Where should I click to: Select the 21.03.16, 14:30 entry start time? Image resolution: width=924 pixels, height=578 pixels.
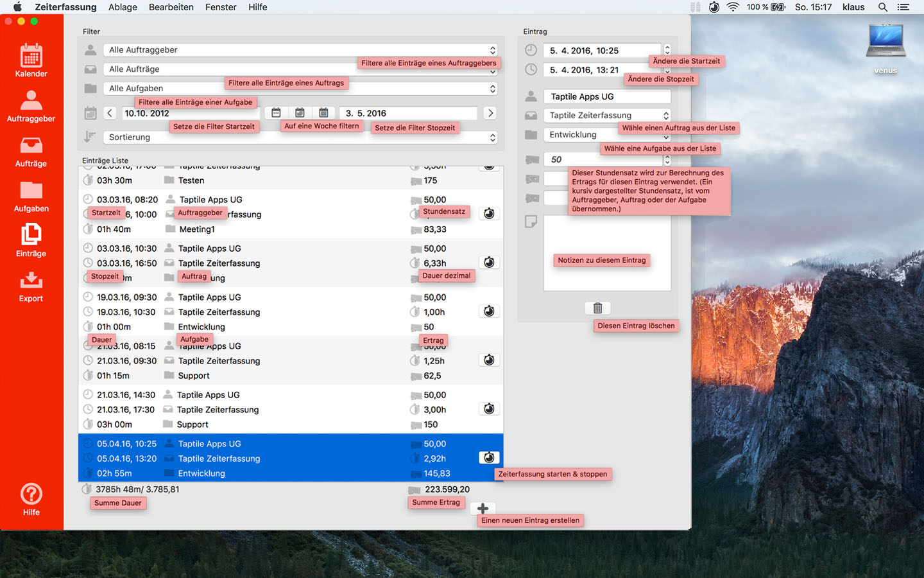tap(126, 395)
